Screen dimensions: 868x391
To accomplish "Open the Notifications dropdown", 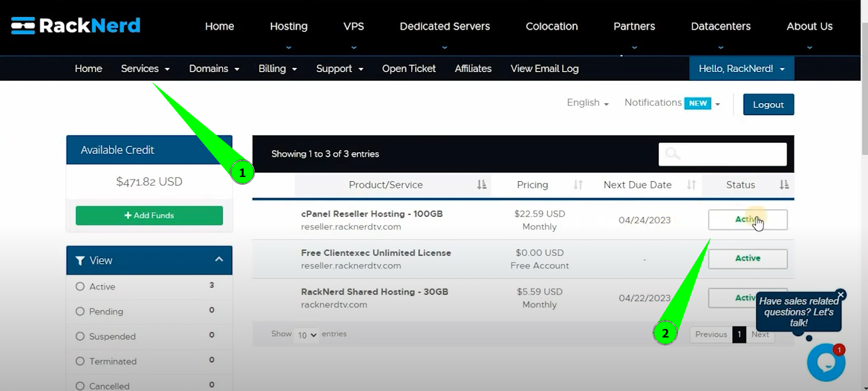I will pos(672,103).
